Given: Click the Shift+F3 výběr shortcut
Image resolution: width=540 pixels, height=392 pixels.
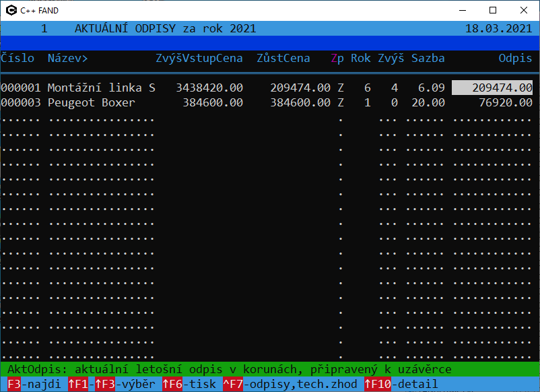Looking at the screenshot, I should coord(125,385).
